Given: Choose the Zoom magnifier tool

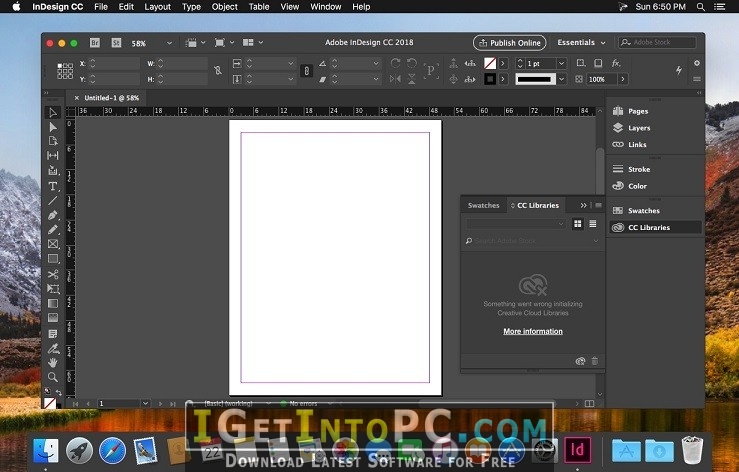Looking at the screenshot, I should pos(53,376).
